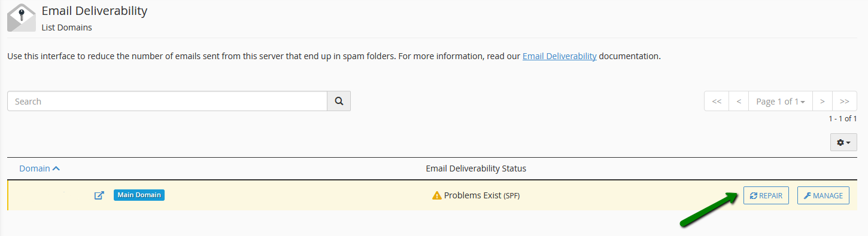Click the warning triangle status icon
868x236 pixels.
(437, 195)
